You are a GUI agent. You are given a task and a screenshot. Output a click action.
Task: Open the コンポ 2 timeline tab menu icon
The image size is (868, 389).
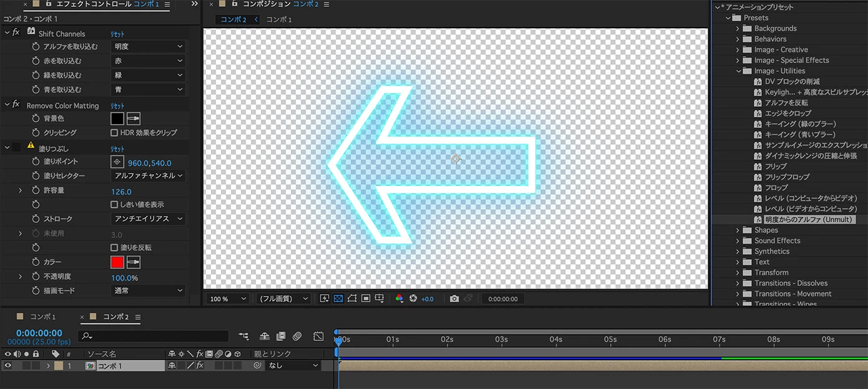(137, 317)
